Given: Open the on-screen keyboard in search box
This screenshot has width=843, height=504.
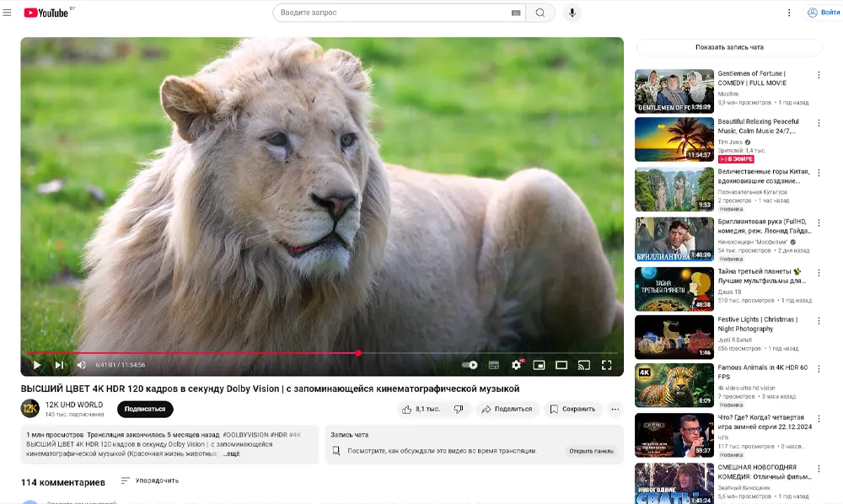Looking at the screenshot, I should 516,13.
